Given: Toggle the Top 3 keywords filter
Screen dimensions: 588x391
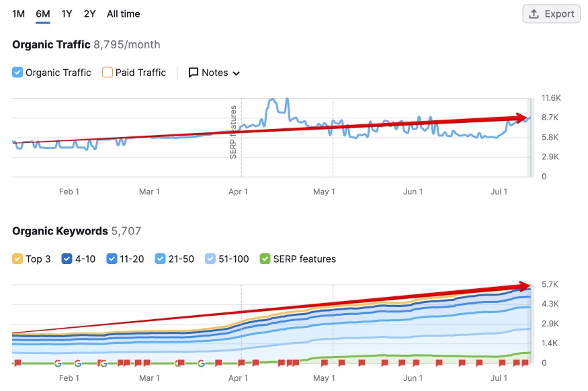Looking at the screenshot, I should click(17, 259).
